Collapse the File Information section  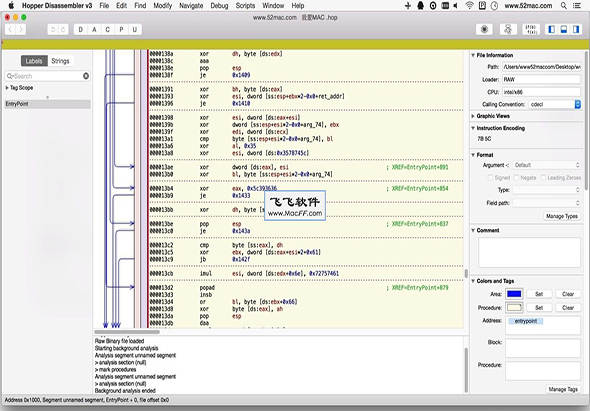[473, 55]
